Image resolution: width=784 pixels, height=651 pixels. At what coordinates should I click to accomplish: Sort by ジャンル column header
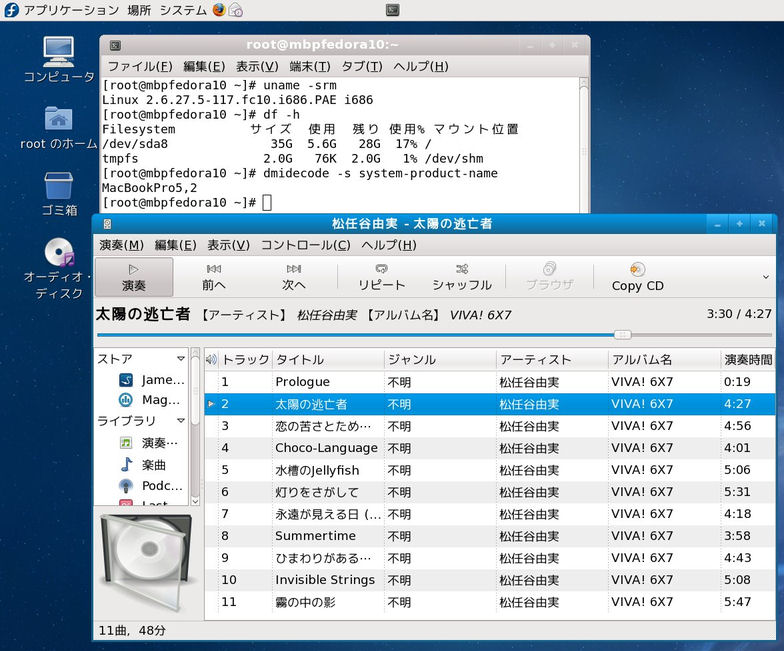click(x=440, y=360)
